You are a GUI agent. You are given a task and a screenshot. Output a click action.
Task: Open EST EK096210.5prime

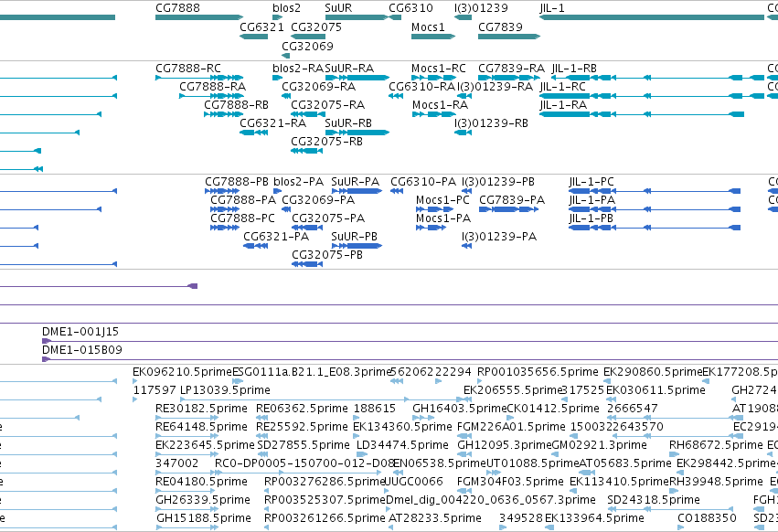tap(182, 372)
